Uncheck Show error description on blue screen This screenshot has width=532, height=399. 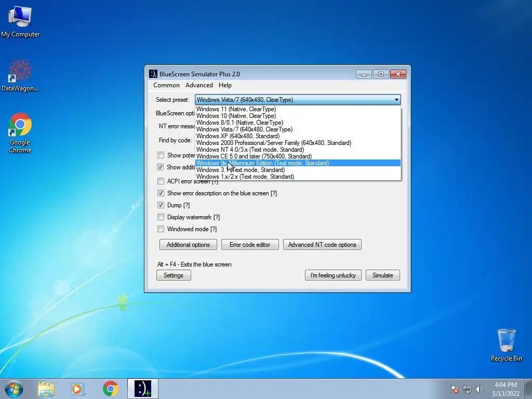point(161,193)
